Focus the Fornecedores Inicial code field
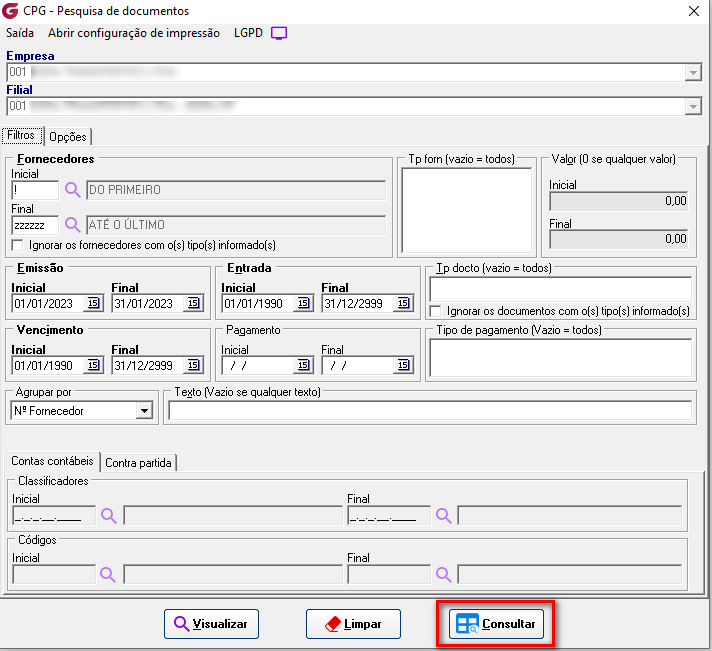The width and height of the screenshot is (712, 651). coord(35,190)
